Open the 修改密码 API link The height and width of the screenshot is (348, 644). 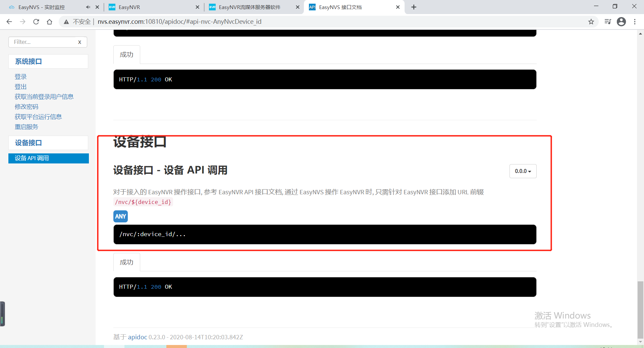(x=26, y=107)
